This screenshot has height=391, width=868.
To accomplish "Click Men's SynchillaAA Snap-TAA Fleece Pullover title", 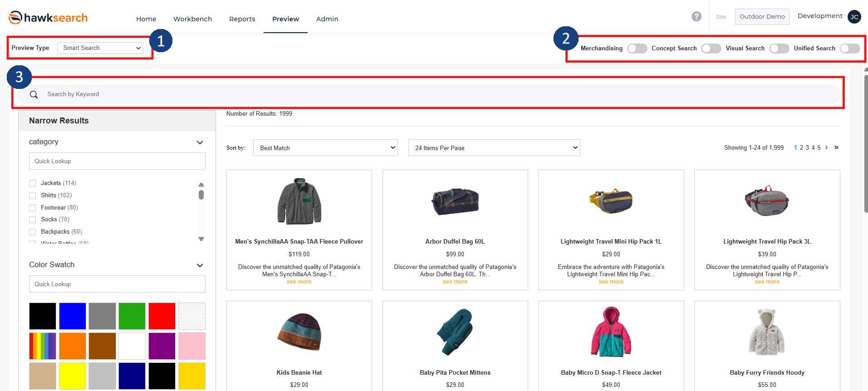I will click(x=299, y=242).
